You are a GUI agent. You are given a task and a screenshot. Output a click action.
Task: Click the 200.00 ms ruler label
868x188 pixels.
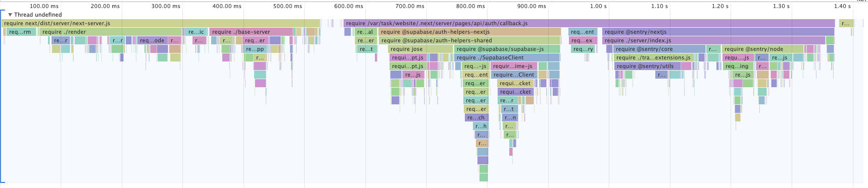point(106,6)
